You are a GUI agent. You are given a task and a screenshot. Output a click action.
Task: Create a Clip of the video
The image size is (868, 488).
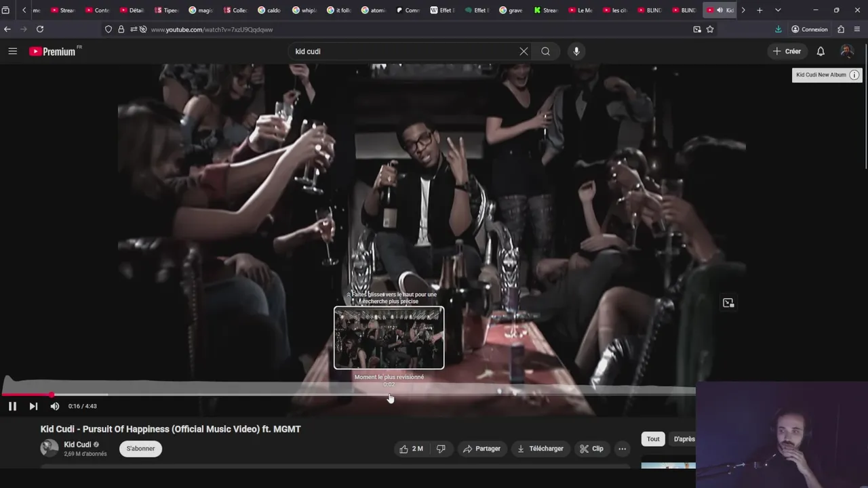pos(591,449)
